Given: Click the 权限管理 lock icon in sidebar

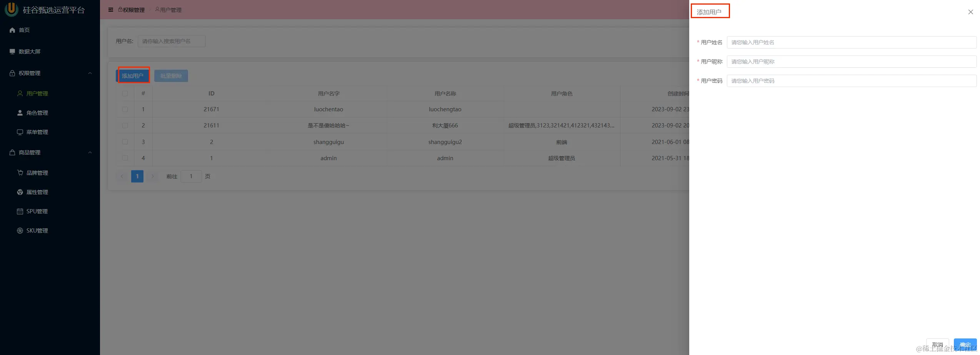Looking at the screenshot, I should 12,73.
